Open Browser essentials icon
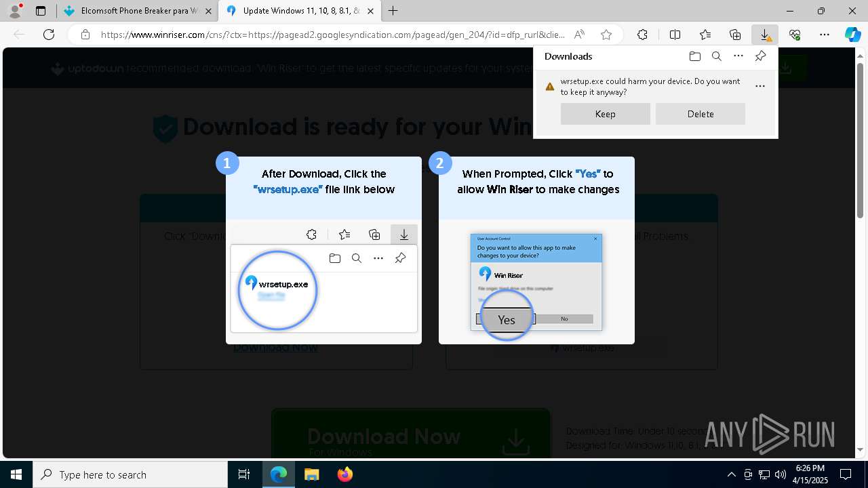 pyautogui.click(x=795, y=35)
